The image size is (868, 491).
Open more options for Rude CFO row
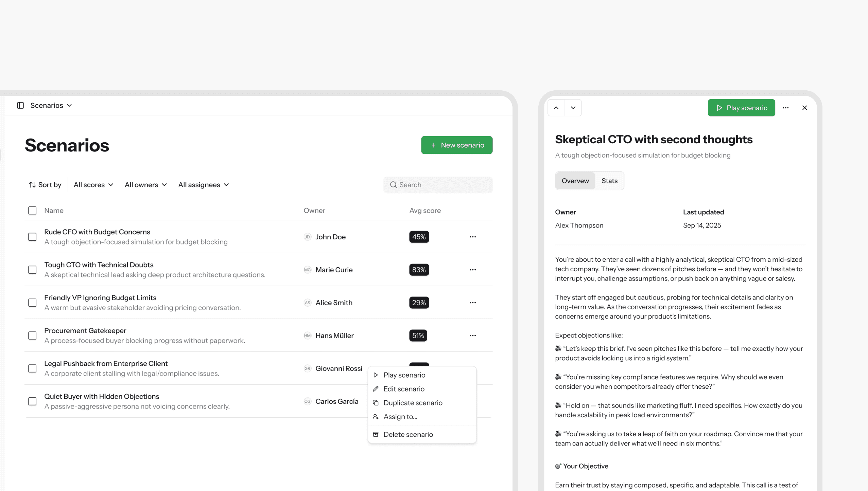(472, 237)
